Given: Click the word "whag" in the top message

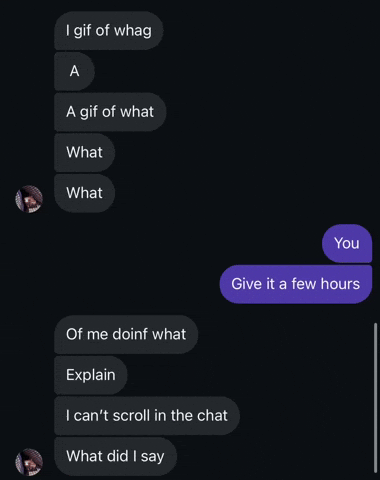Looking at the screenshot, I should [133, 31].
